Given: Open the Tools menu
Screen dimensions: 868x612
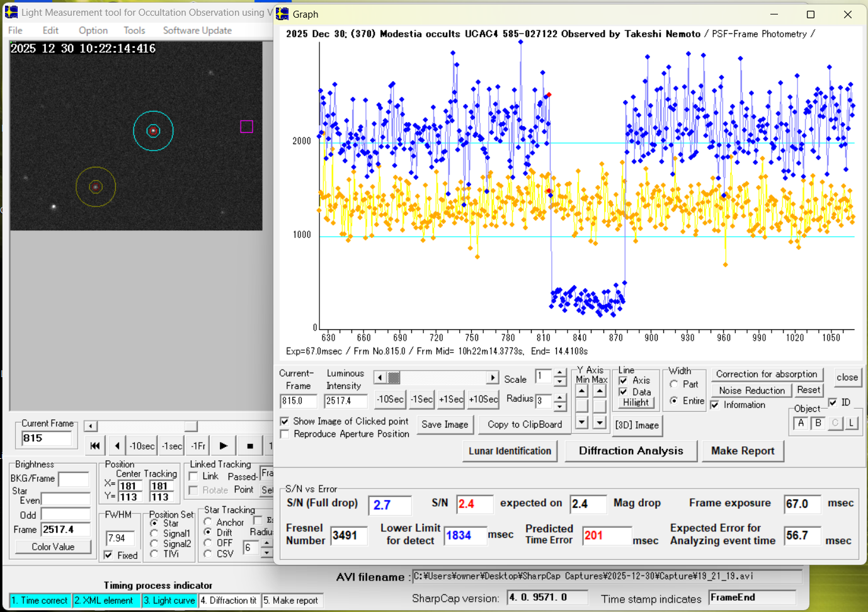Looking at the screenshot, I should [x=134, y=30].
